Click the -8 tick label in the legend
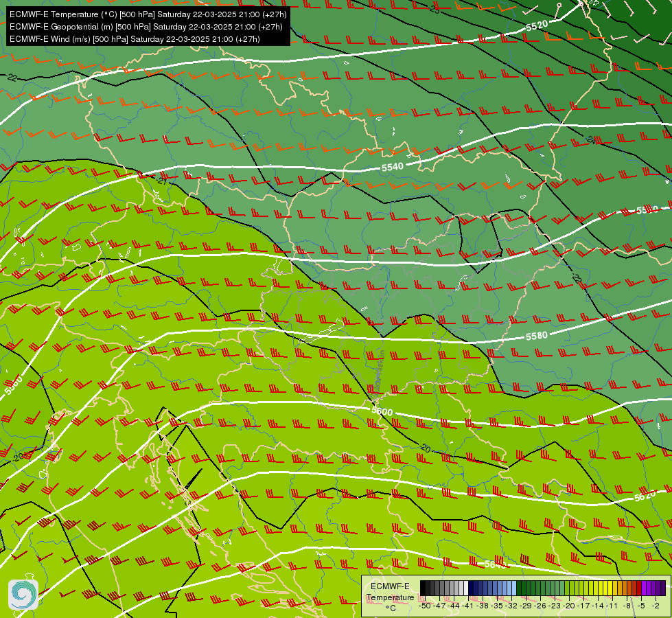The width and height of the screenshot is (672, 618). point(627,606)
